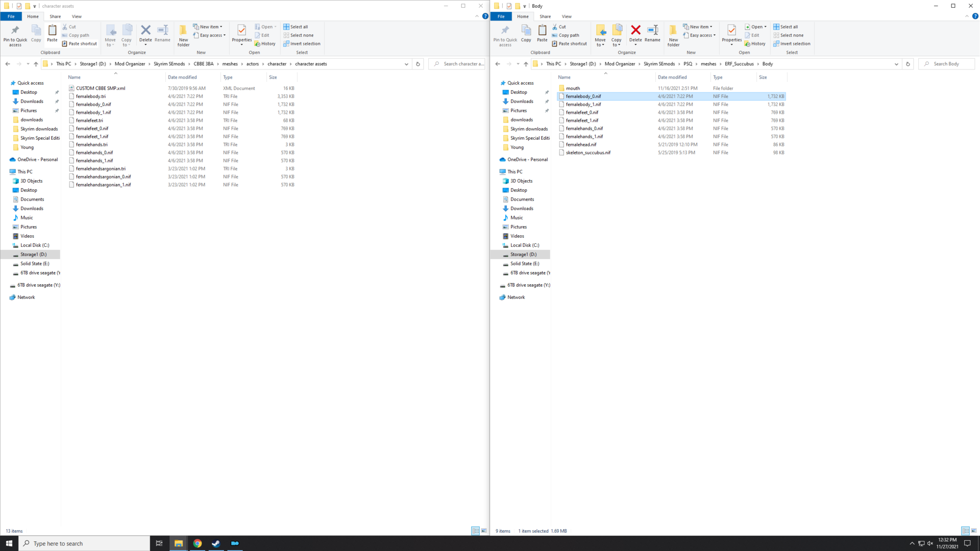Click Copy to icon in Body window
The image size is (980, 551).
[617, 35]
